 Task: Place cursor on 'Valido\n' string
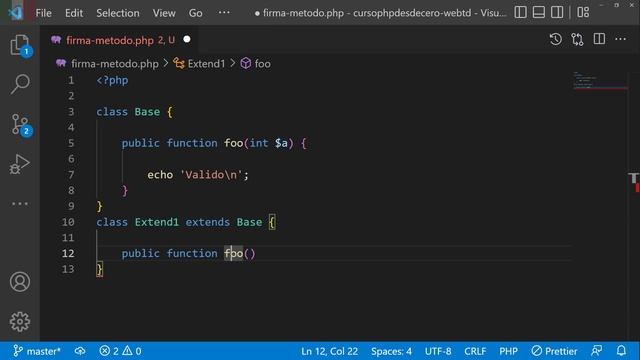[x=211, y=175]
